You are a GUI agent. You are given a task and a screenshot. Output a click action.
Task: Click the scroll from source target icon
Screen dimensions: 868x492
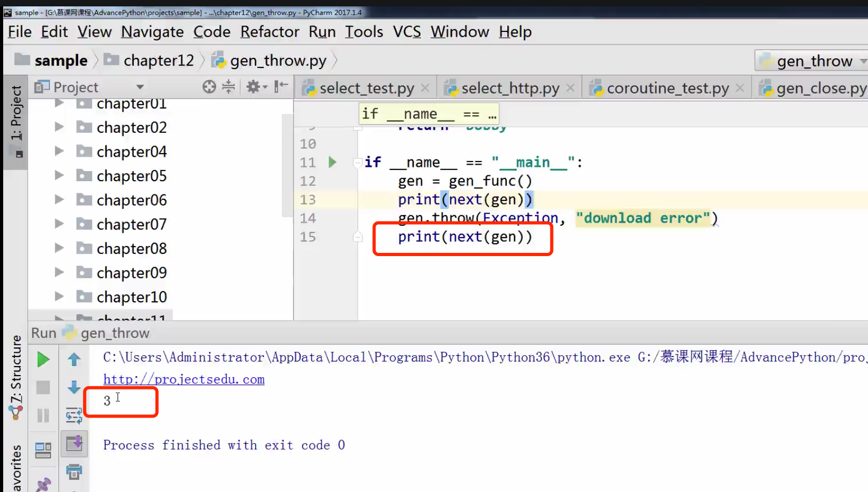point(209,87)
